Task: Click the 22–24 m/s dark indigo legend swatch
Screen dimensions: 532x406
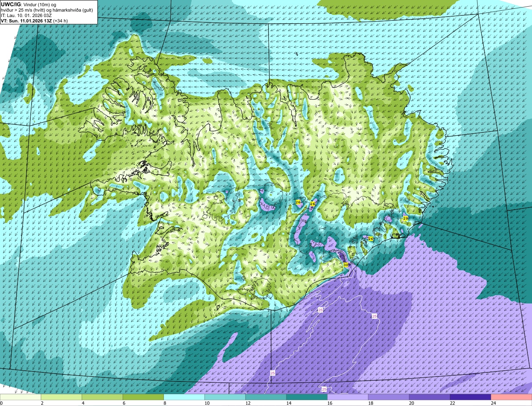Action: click(x=470, y=397)
